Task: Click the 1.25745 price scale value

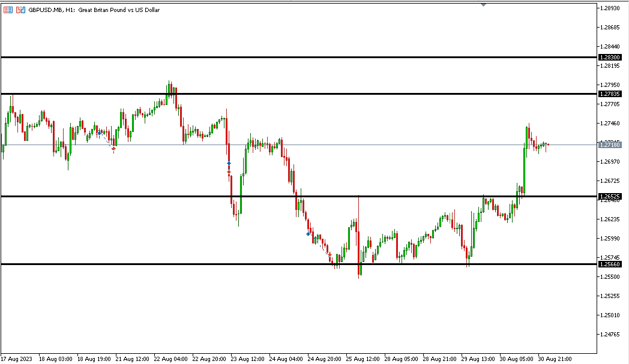Action: (610, 258)
